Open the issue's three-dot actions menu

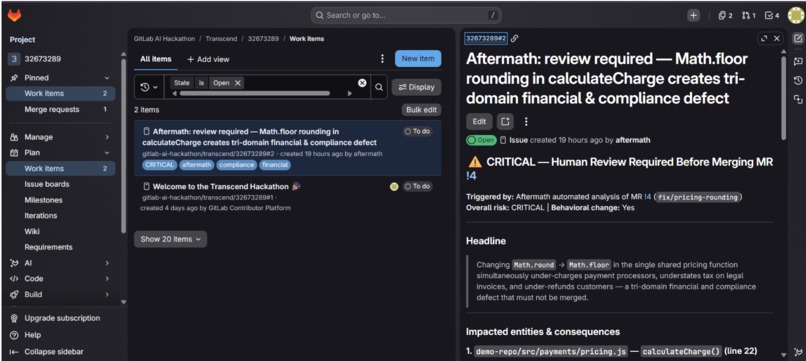(525, 122)
